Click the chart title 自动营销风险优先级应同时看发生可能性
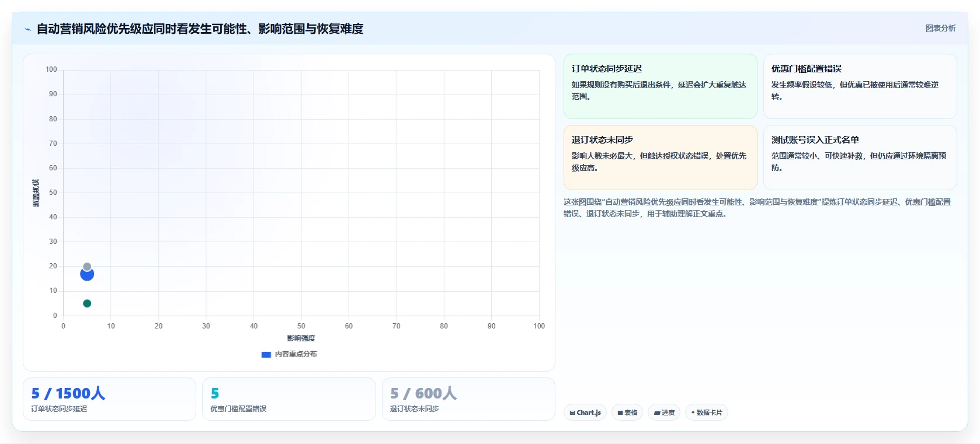 click(200, 29)
